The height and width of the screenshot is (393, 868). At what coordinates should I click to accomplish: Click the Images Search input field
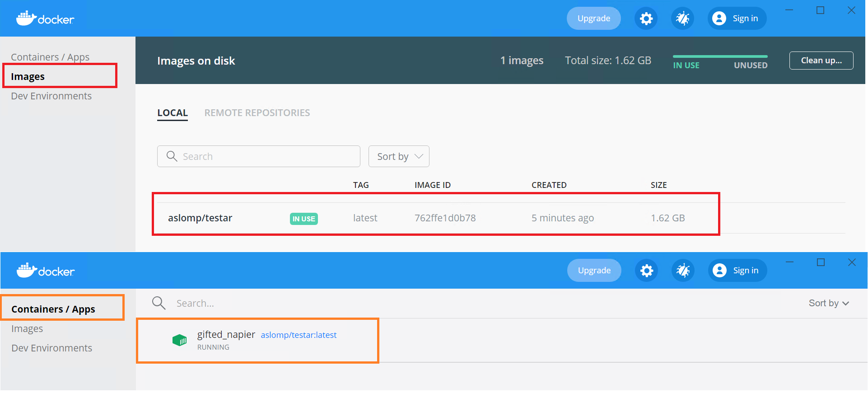(x=259, y=156)
